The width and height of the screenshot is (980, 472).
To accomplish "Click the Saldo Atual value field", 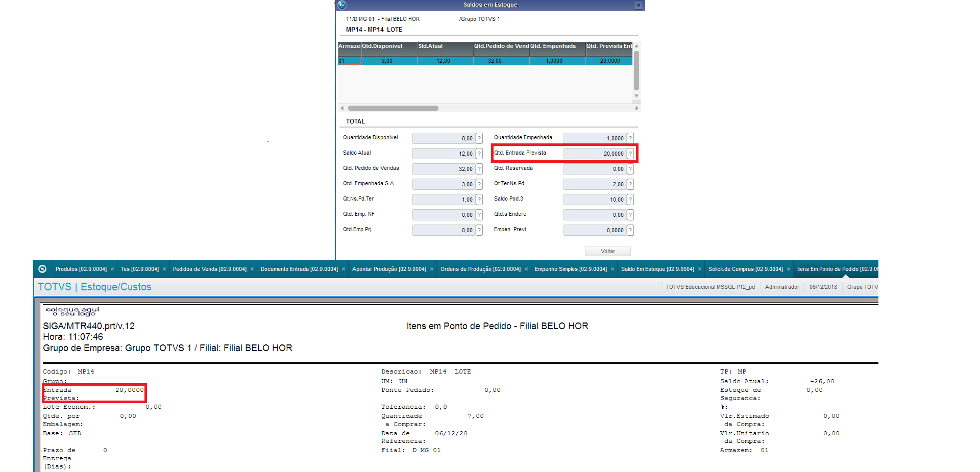I will click(x=444, y=154).
